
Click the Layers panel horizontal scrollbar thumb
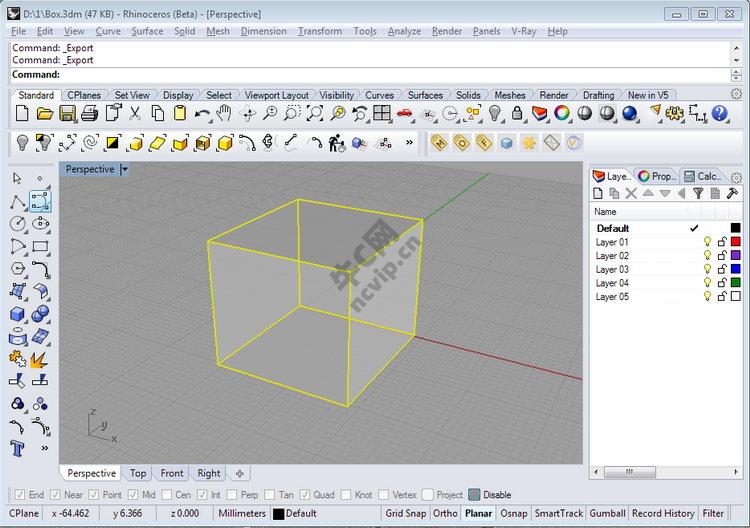(629, 472)
